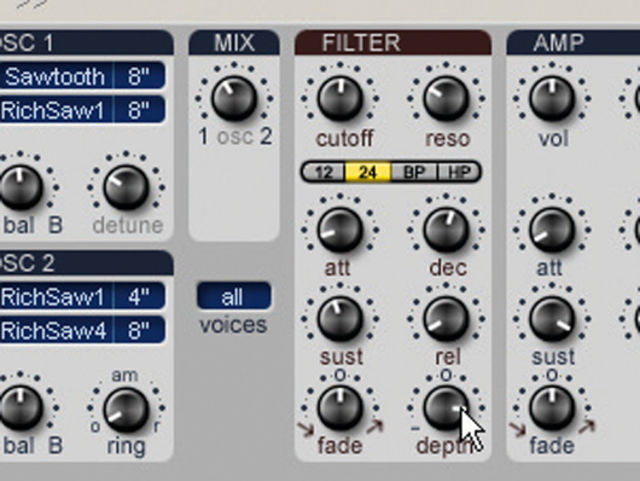Screen dimensions: 640x481
Task: Select the 24 filter mode
Action: 368,172
